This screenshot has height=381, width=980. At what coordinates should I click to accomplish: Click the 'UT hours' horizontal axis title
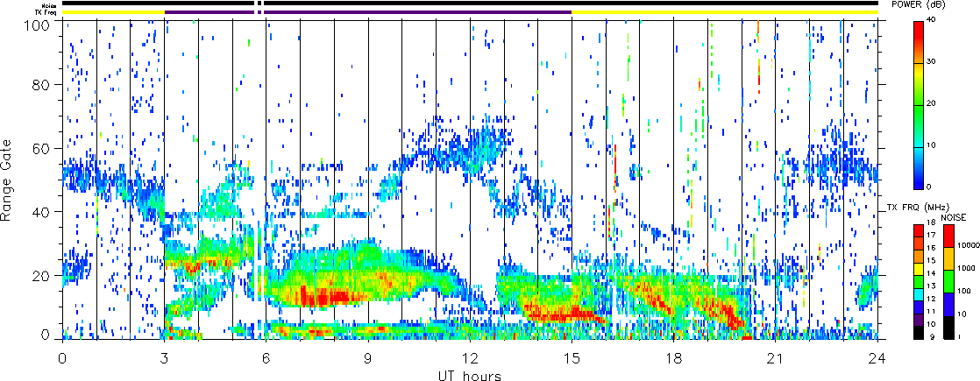[469, 375]
